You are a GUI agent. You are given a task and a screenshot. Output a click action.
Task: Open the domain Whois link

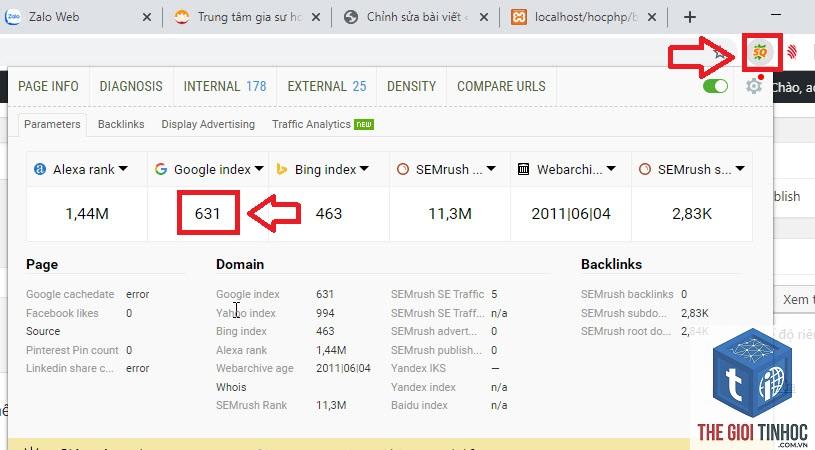pyautogui.click(x=231, y=387)
